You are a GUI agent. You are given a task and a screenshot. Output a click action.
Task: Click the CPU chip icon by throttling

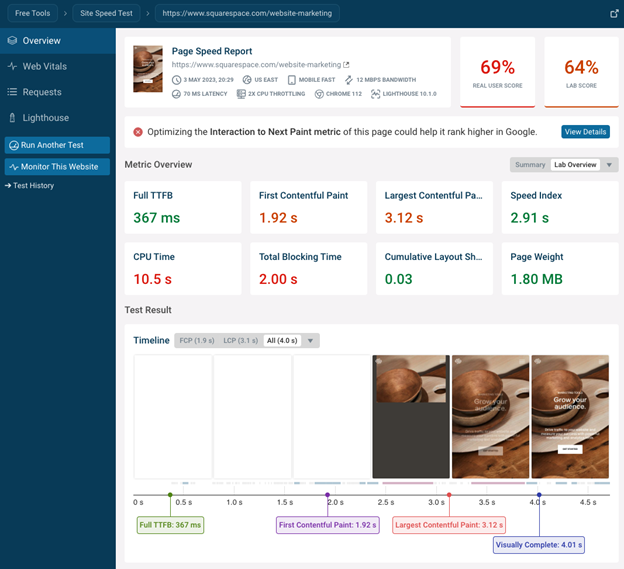point(241,94)
